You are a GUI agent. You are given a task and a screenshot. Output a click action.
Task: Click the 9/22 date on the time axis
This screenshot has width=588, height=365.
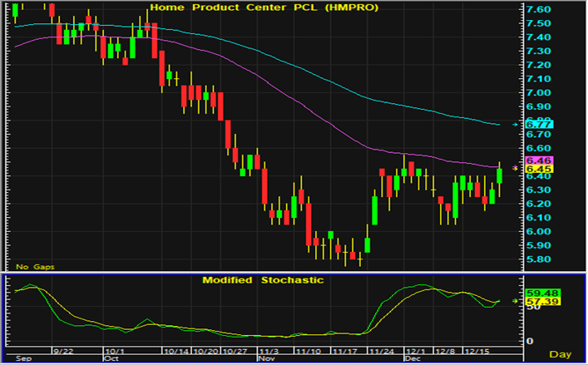pyautogui.click(x=64, y=352)
